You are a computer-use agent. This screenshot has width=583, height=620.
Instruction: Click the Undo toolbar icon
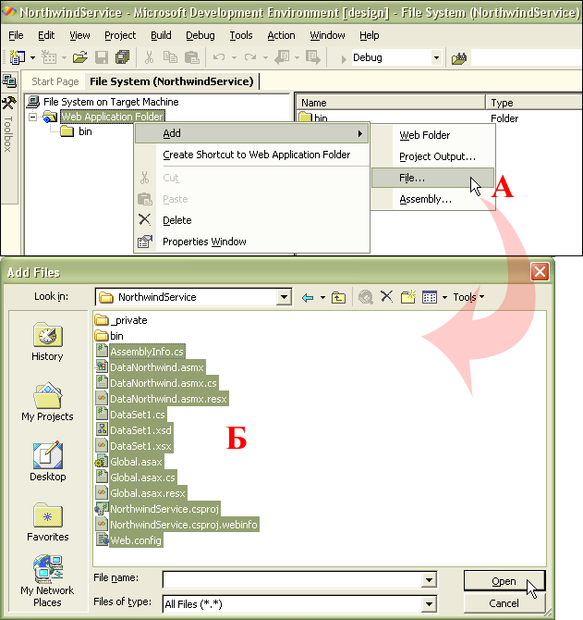point(219,58)
